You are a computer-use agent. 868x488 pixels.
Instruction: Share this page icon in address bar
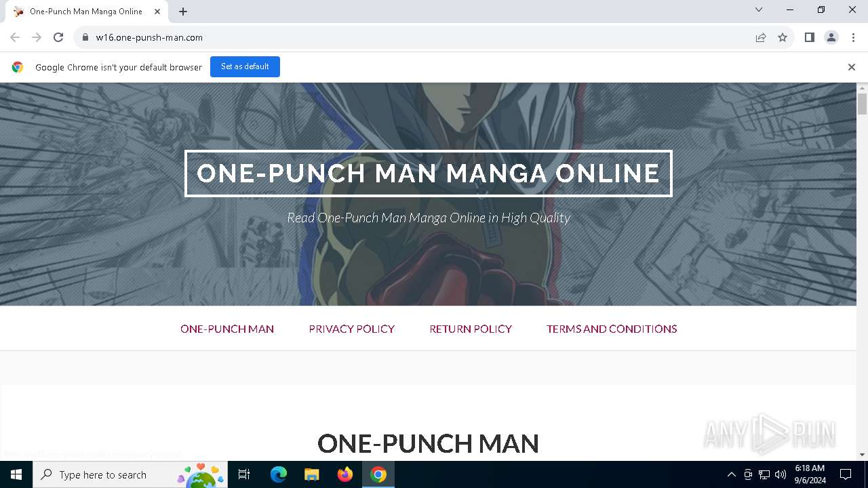pos(761,37)
